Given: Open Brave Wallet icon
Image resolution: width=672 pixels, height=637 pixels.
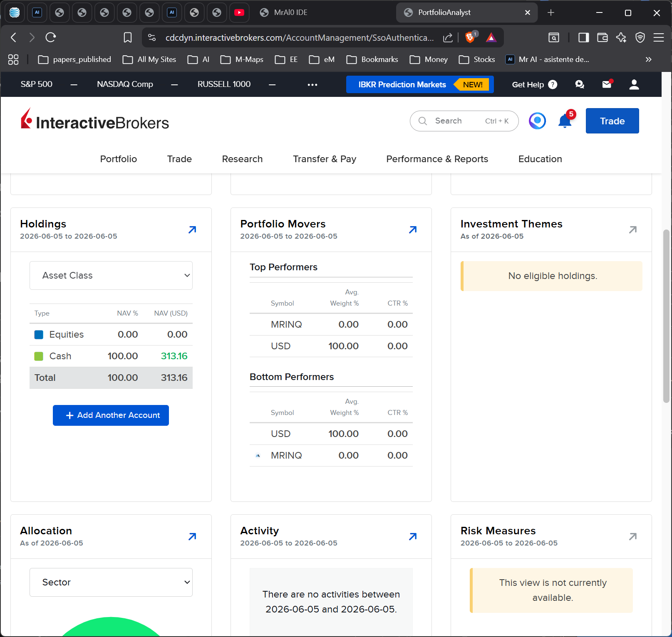Looking at the screenshot, I should tap(602, 38).
